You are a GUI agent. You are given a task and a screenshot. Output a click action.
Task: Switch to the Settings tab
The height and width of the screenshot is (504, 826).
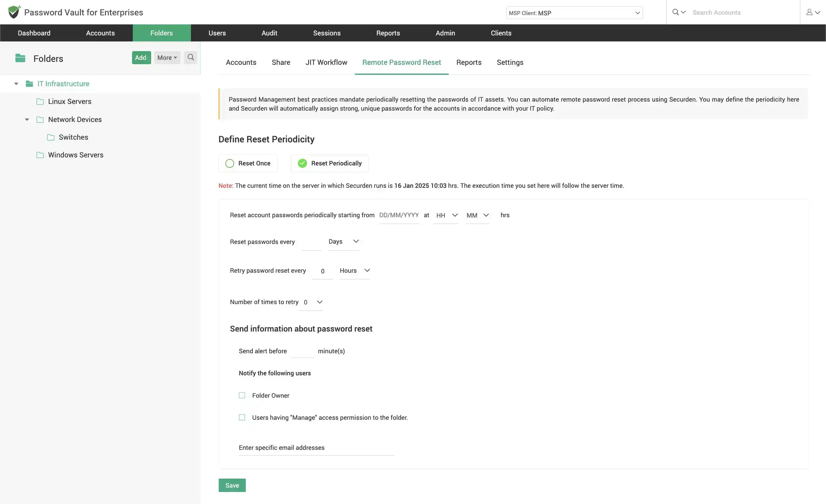click(x=510, y=62)
